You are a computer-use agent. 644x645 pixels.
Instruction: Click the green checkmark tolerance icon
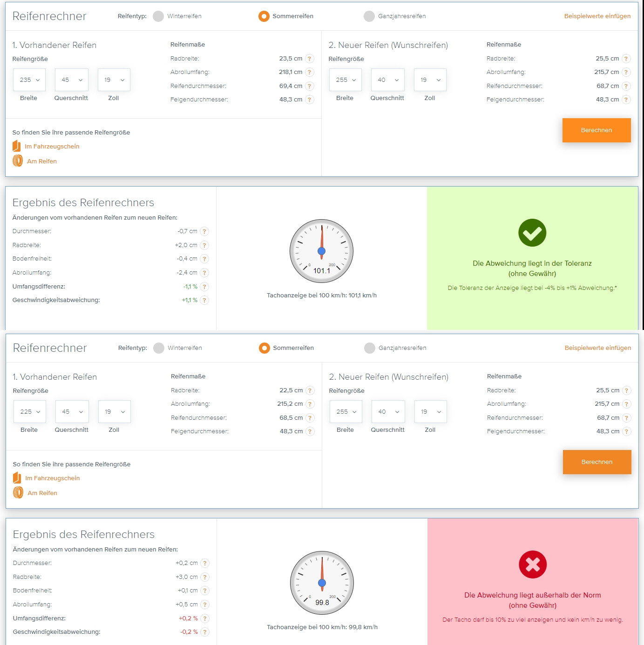click(532, 233)
